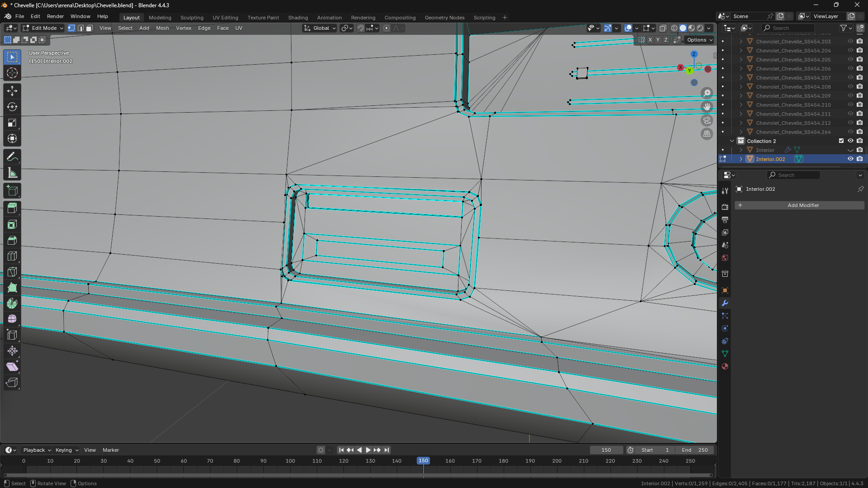Open Global transform orientation dropdown

[320, 28]
